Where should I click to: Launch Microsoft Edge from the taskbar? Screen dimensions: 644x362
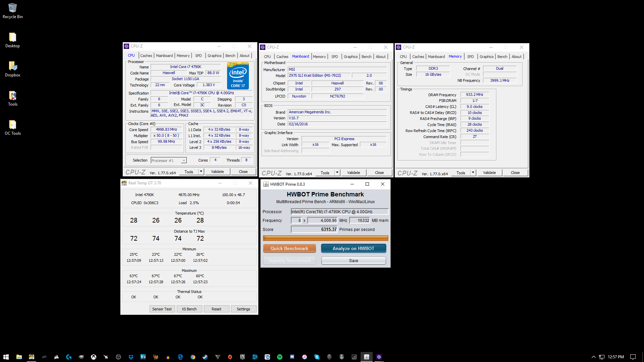point(180,357)
